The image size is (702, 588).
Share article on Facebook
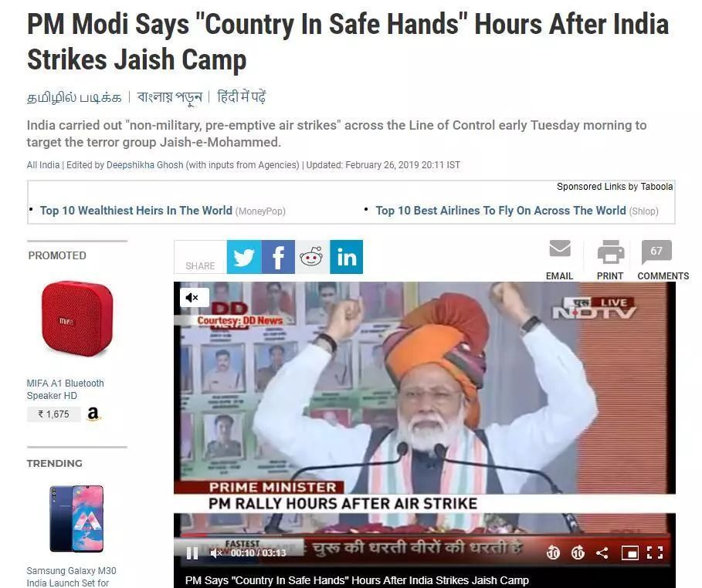[278, 257]
